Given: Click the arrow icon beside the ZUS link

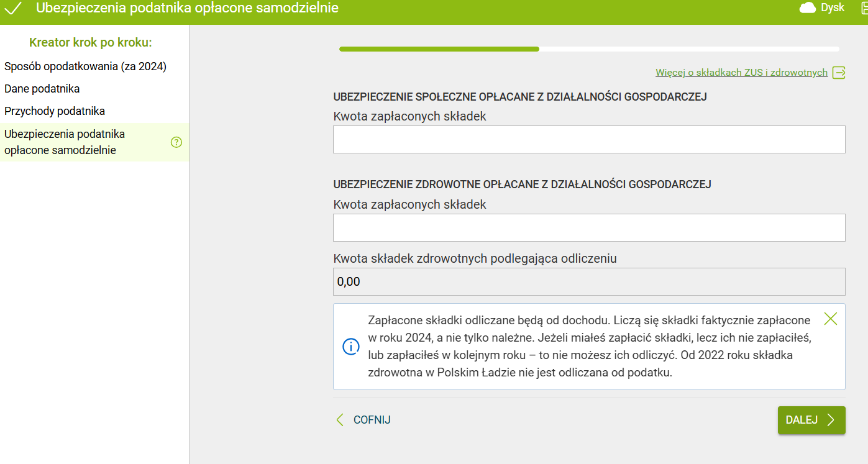Looking at the screenshot, I should (x=839, y=73).
